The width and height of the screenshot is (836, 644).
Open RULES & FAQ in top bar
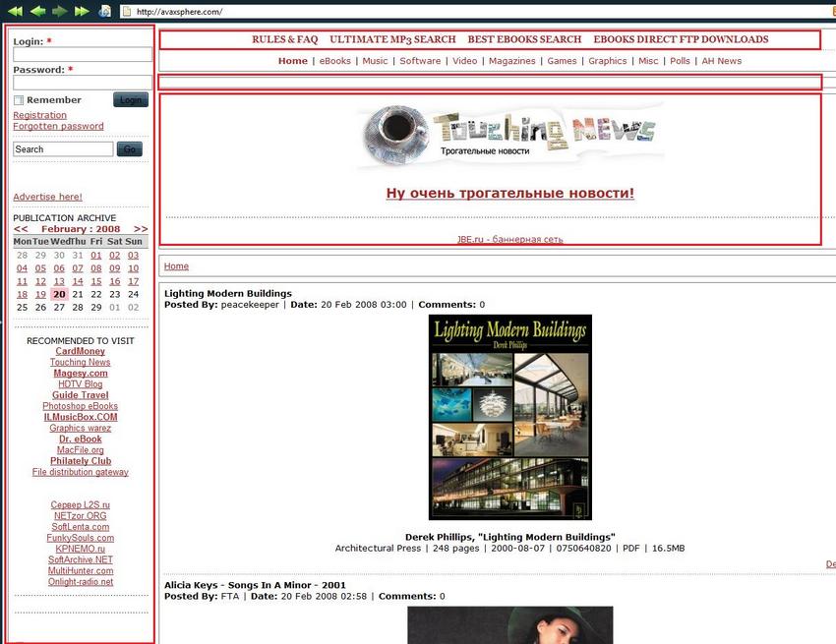(x=284, y=39)
